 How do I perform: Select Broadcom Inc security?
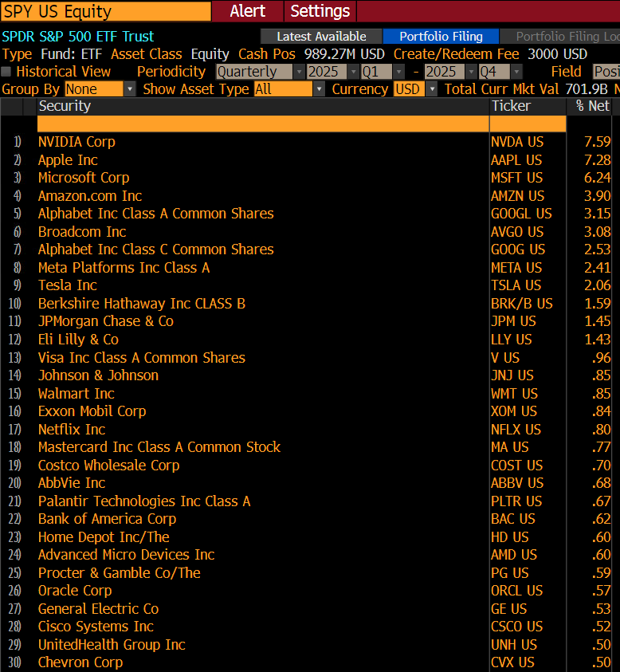pos(82,232)
